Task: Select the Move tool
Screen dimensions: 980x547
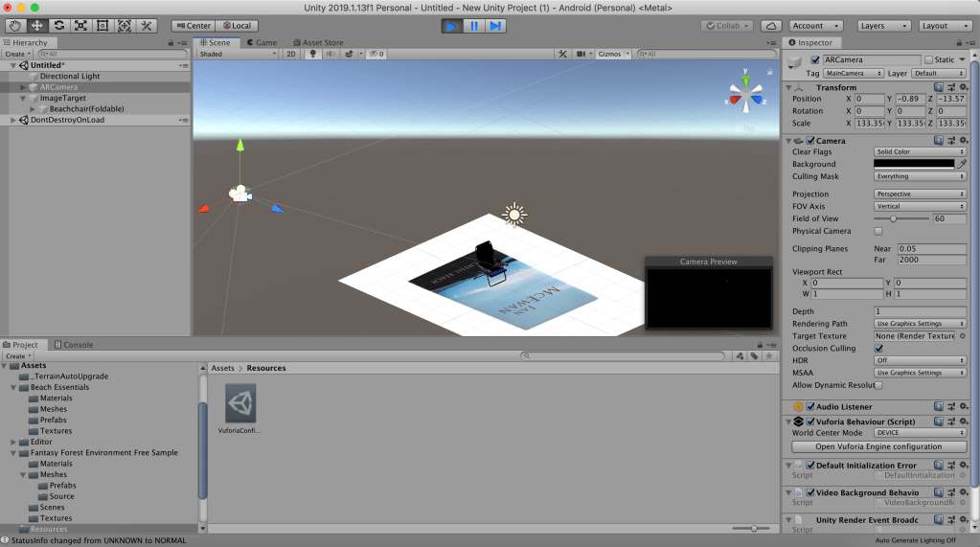Action: (36, 26)
